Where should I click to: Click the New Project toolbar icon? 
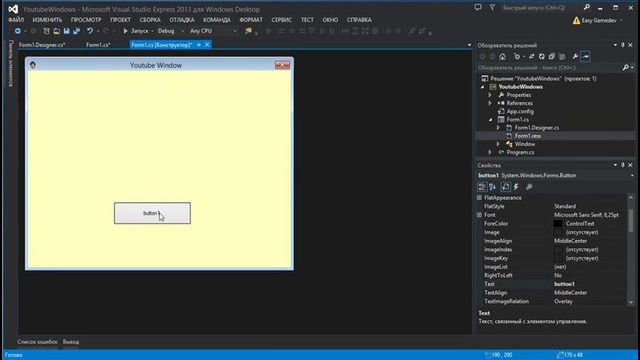46,31
